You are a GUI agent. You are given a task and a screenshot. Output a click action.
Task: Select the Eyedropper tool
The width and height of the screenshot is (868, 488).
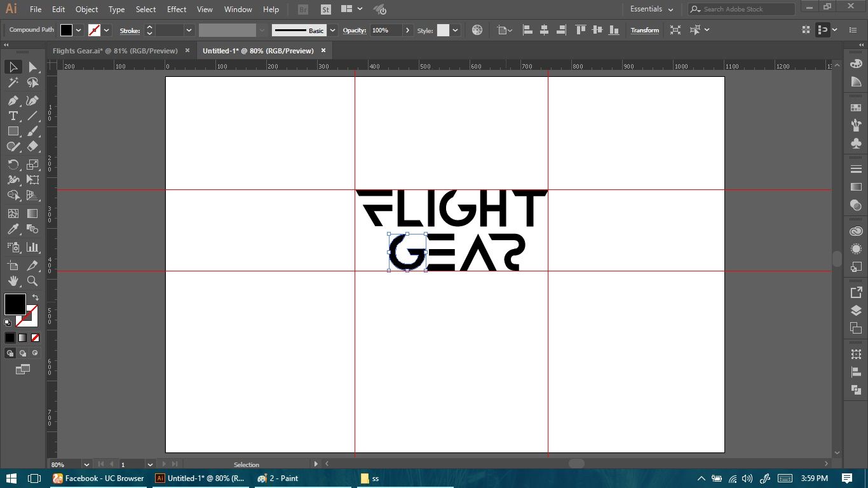(13, 229)
